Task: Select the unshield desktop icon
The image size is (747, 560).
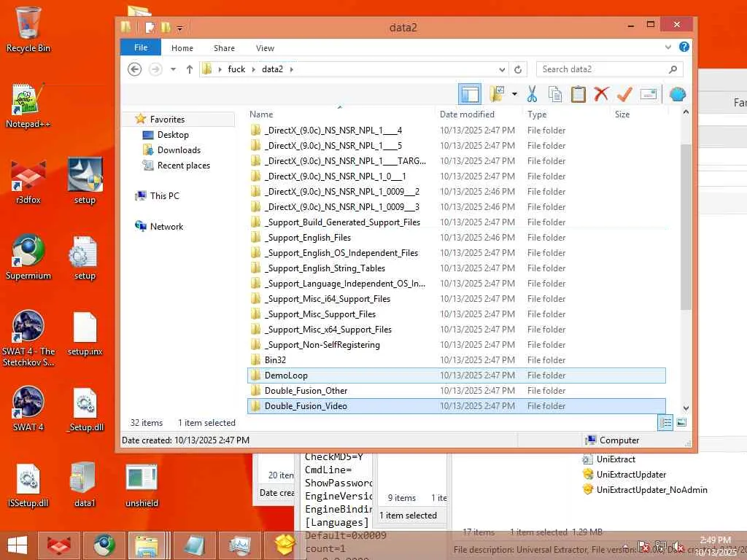Action: coord(142,485)
